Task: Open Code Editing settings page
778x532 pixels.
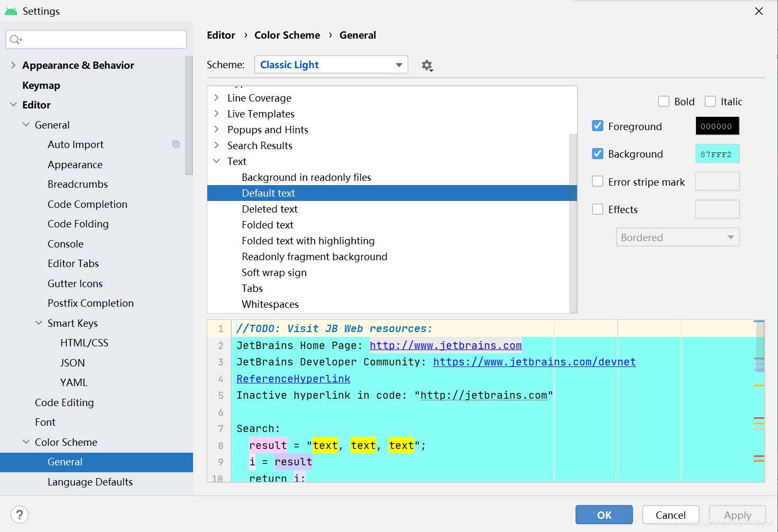Action: 65,402
